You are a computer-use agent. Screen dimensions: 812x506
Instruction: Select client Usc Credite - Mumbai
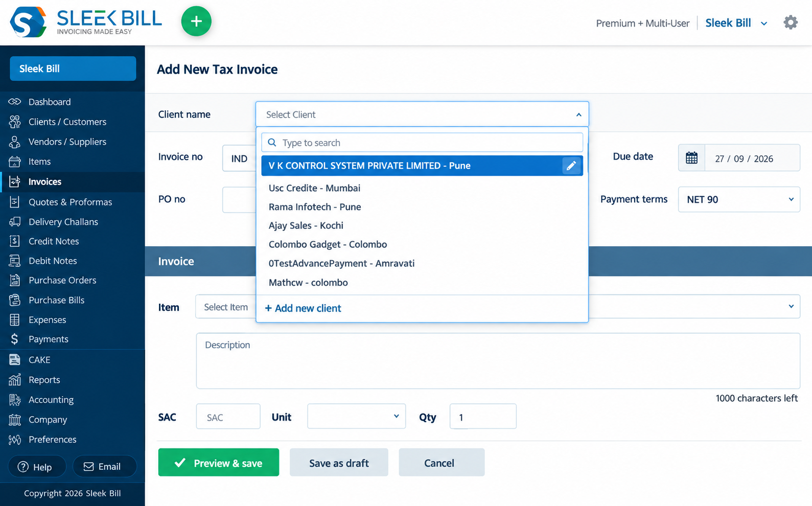click(314, 188)
